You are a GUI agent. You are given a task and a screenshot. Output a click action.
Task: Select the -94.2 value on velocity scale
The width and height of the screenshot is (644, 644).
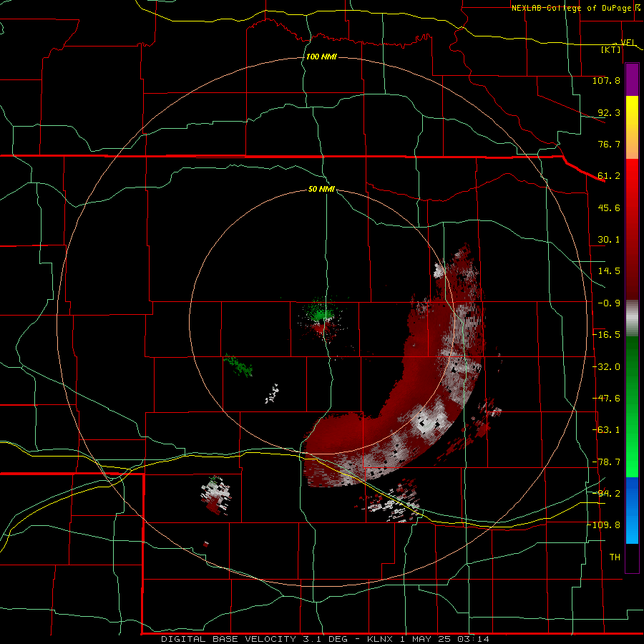[606, 494]
